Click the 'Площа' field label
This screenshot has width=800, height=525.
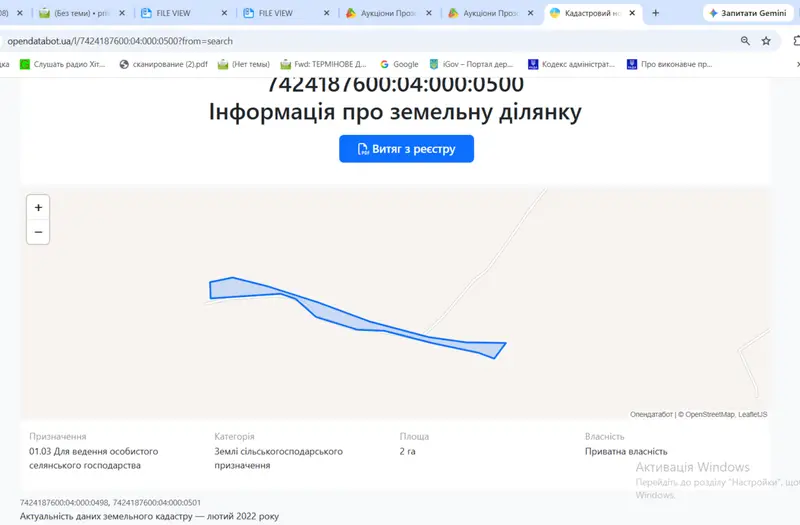pyautogui.click(x=414, y=437)
